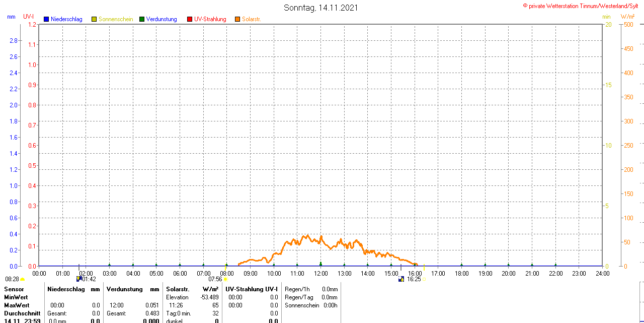
Task: Click the Solarstr. column header in the table
Action: point(177,289)
